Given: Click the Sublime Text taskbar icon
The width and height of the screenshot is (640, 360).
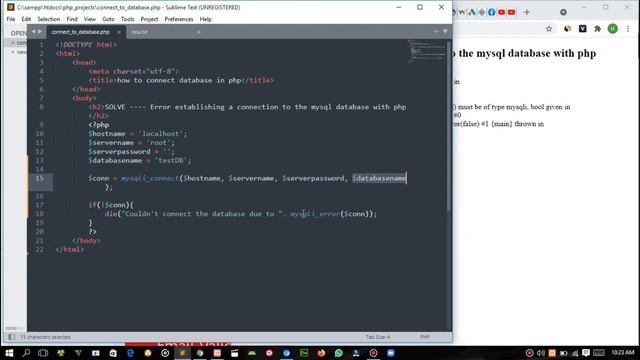Looking at the screenshot, I should tap(182, 353).
